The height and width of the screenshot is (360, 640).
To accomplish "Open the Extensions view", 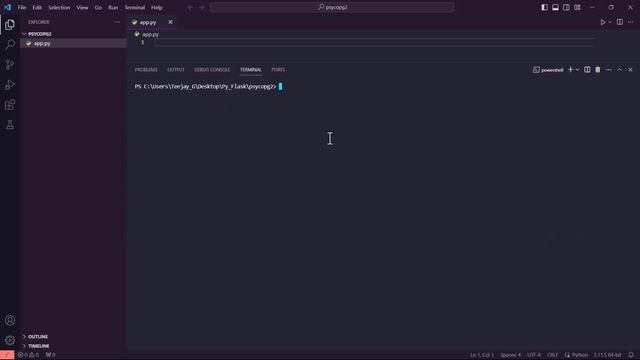I will point(10,104).
